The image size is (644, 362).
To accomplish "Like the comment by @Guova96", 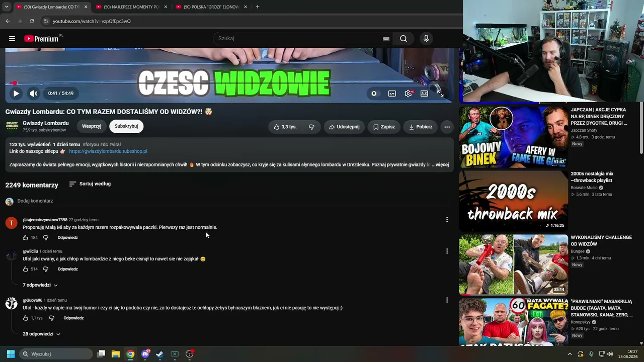I will [x=25, y=318].
